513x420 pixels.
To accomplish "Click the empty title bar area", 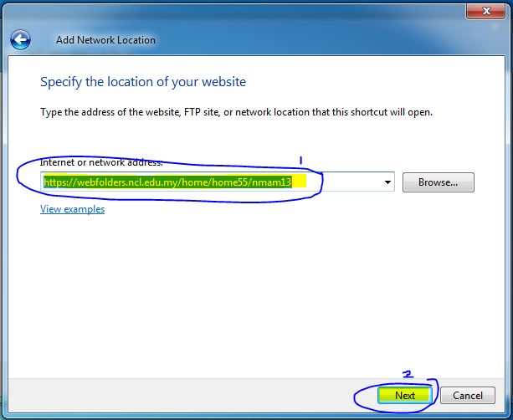I will (251, 11).
